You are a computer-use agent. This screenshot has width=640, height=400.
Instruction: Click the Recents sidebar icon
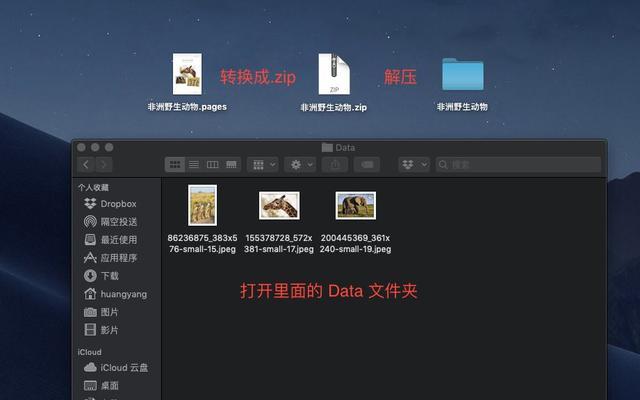coord(90,240)
